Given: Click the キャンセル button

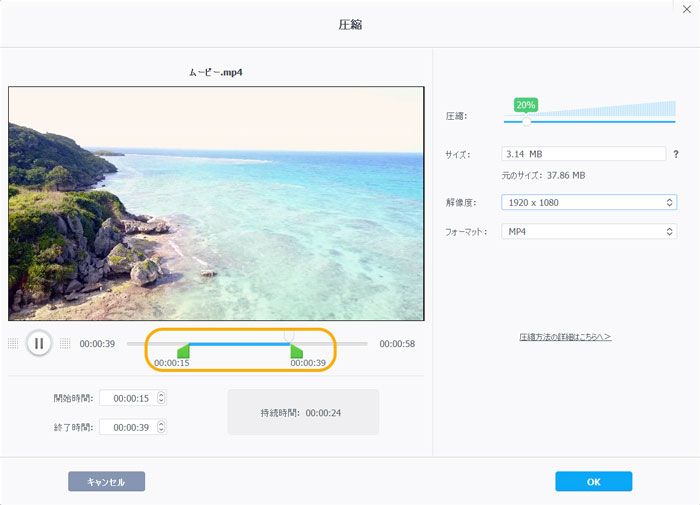Looking at the screenshot, I should pyautogui.click(x=106, y=481).
